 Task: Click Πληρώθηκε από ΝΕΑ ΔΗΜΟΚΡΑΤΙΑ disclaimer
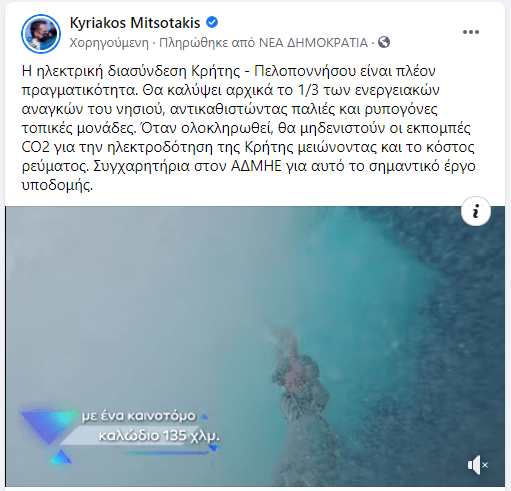pos(263,43)
